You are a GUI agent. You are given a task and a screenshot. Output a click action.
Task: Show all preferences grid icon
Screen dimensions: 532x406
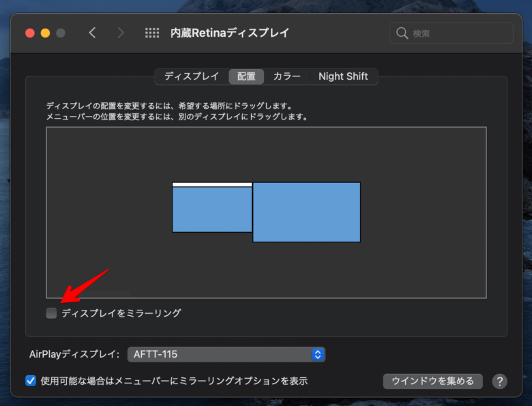152,33
